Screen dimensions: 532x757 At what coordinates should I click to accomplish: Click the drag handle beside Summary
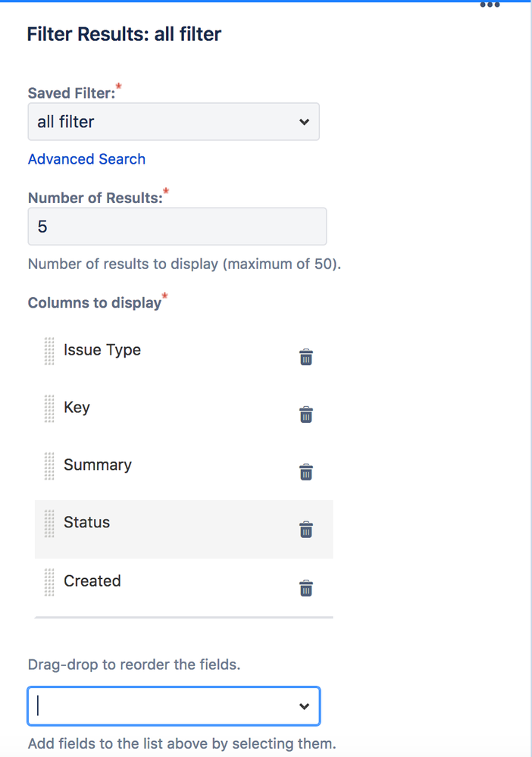coord(49,466)
